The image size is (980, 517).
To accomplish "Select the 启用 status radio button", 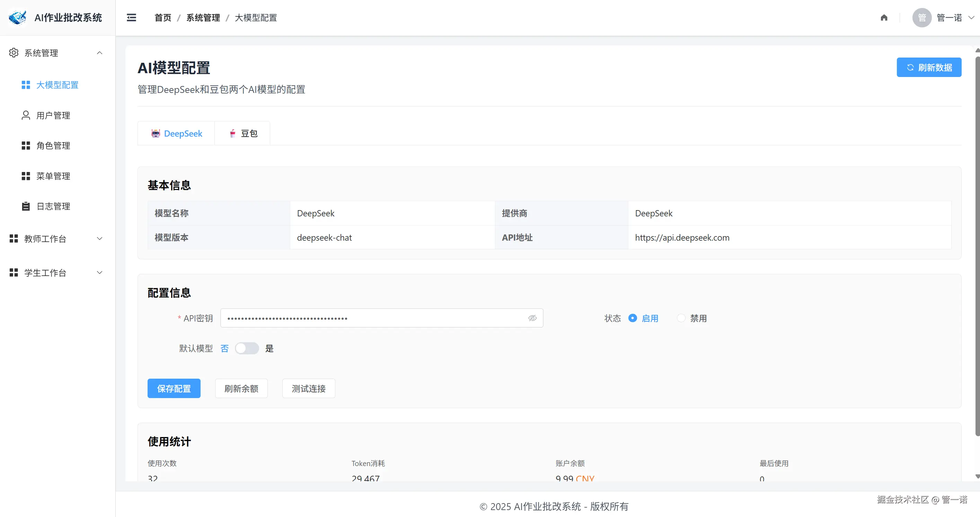I will point(632,318).
